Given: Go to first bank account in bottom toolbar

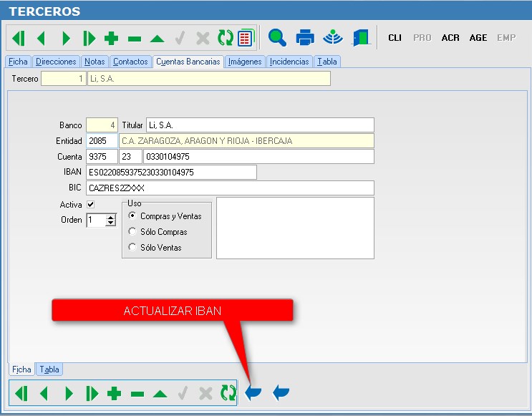Looking at the screenshot, I should 21,394.
